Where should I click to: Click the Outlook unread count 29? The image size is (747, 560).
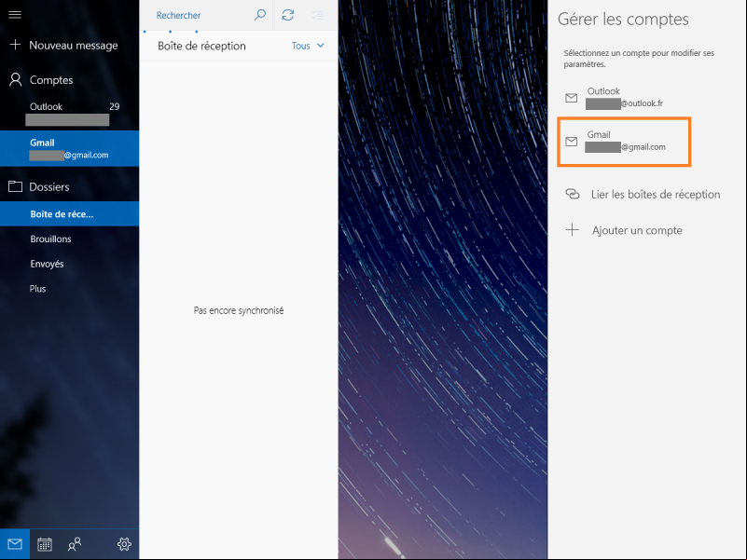[x=115, y=106]
